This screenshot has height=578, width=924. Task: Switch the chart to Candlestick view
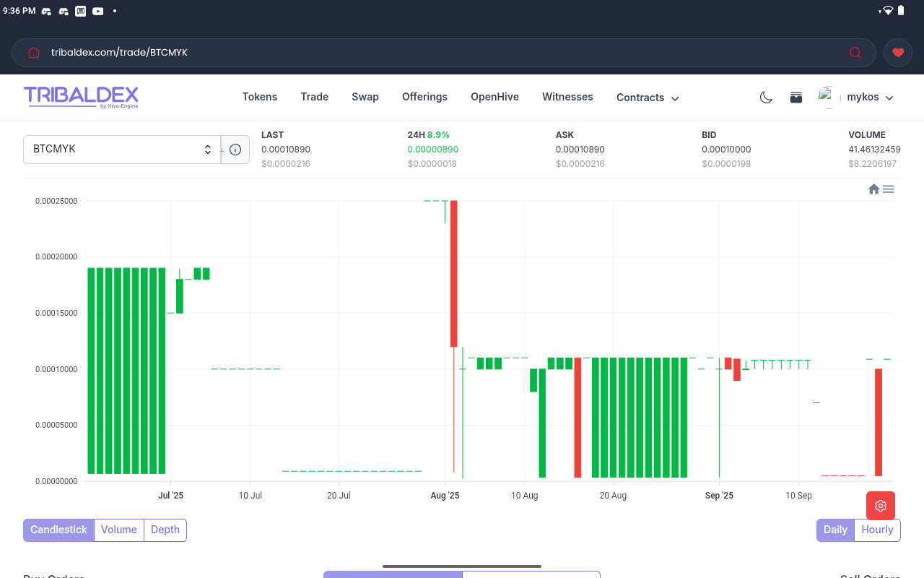(x=58, y=530)
